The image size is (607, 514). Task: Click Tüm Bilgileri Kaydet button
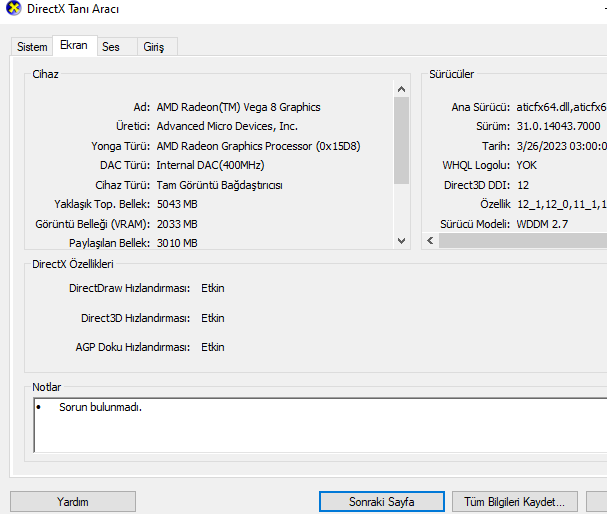pos(514,502)
